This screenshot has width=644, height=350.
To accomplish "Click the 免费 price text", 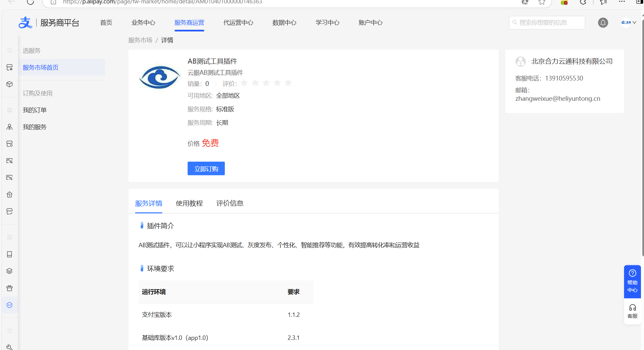I will pyautogui.click(x=210, y=143).
